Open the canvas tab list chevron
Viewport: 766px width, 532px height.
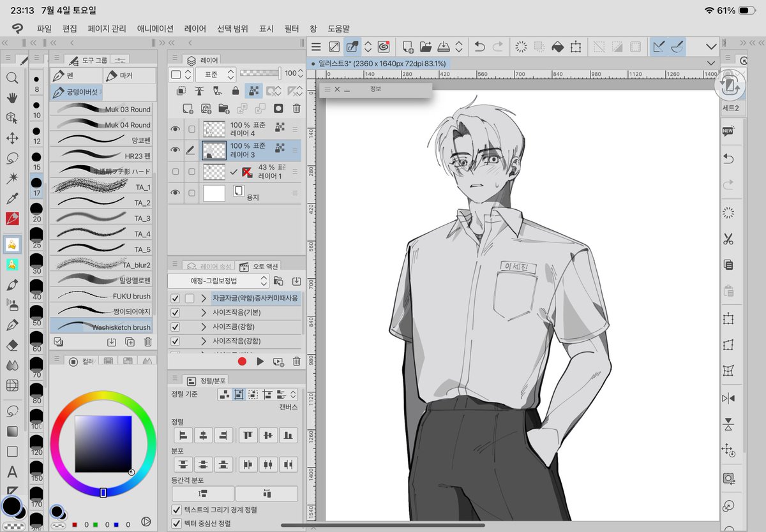click(x=712, y=63)
